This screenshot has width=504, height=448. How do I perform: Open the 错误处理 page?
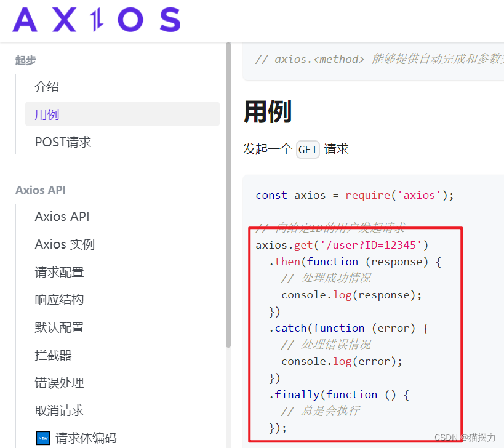coord(60,383)
